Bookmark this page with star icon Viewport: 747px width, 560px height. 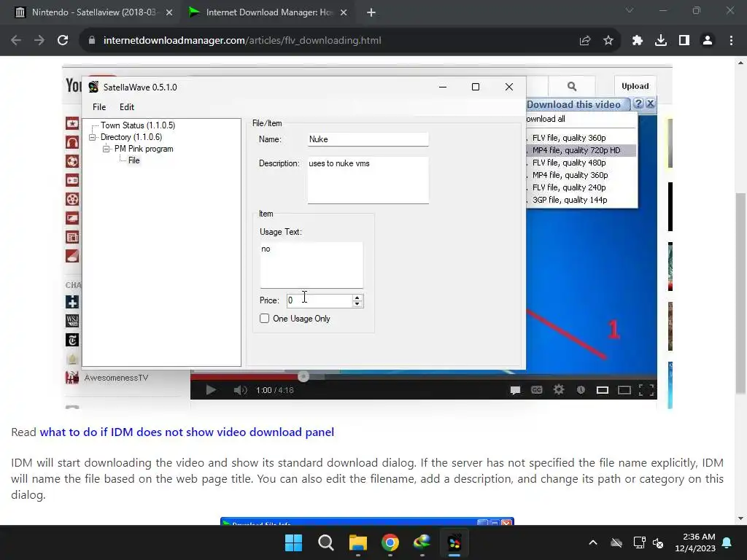pos(608,41)
